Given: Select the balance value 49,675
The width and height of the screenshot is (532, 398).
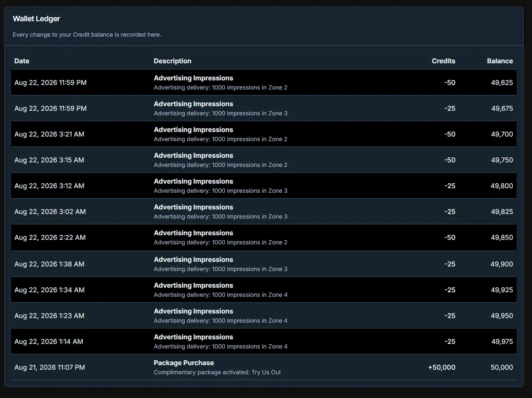Looking at the screenshot, I should (502, 108).
